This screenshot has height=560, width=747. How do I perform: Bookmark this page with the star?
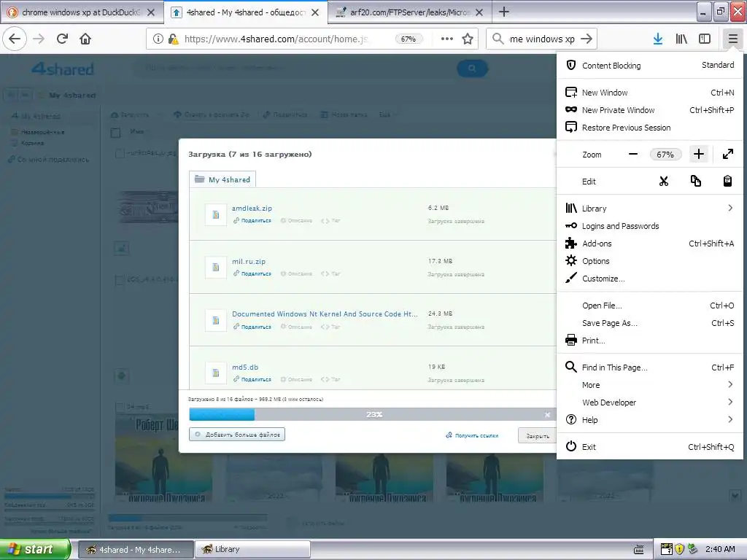click(x=468, y=39)
